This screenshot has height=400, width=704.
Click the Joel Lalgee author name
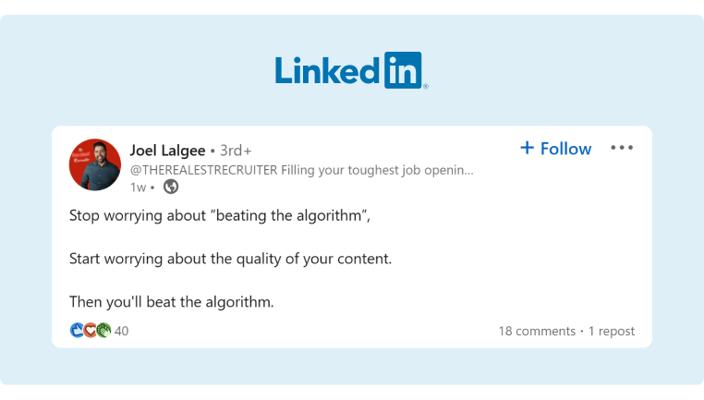[167, 151]
